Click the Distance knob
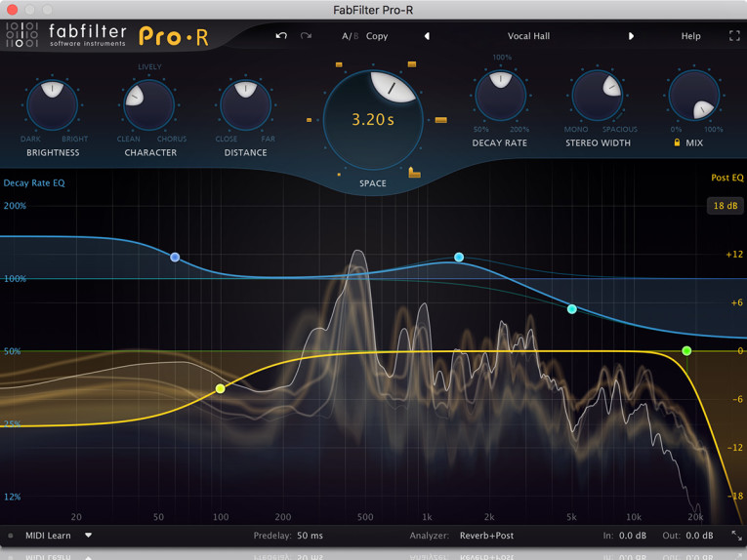The height and width of the screenshot is (560, 747). tap(246, 104)
